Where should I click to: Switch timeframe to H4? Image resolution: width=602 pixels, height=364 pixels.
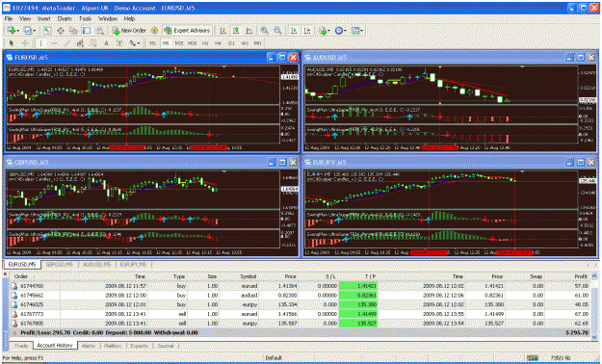click(218, 43)
